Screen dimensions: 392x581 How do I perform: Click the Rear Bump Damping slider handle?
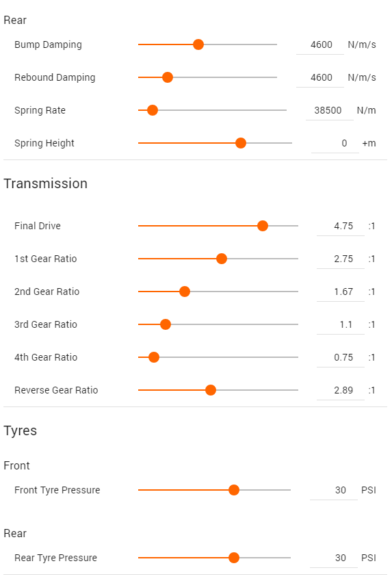point(198,44)
